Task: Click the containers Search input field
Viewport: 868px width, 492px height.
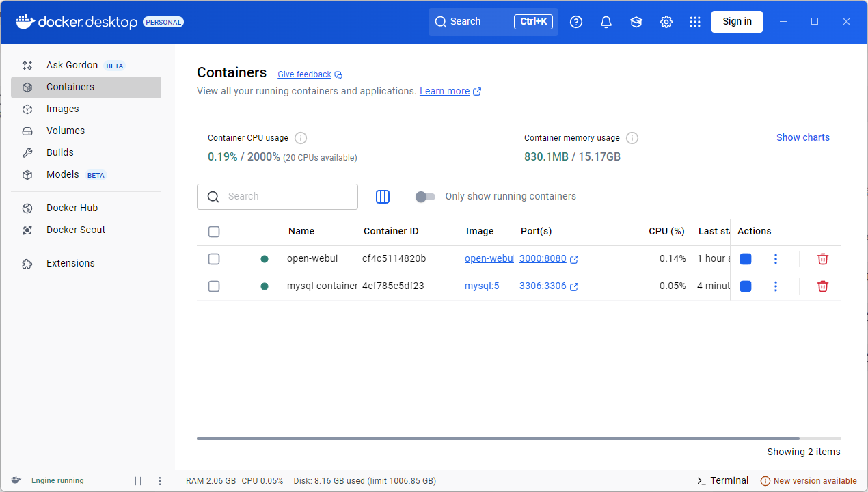Action: coord(277,197)
